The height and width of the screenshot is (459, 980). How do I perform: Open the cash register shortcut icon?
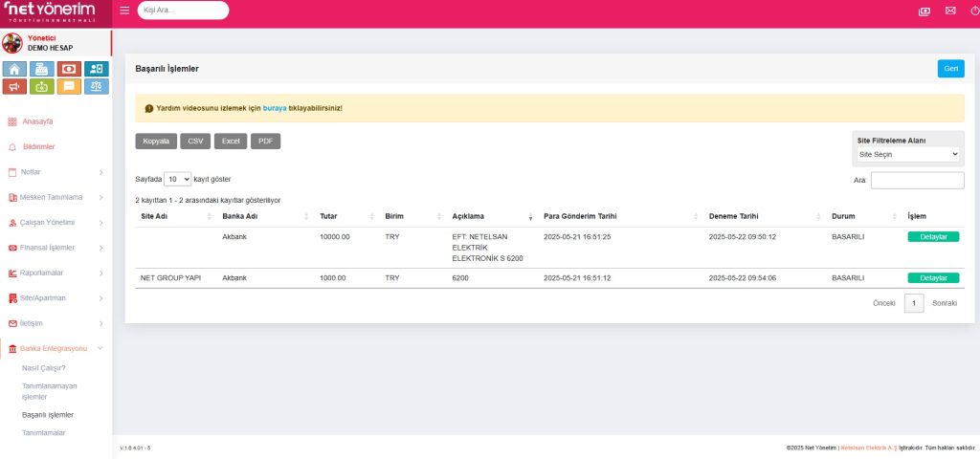pyautogui.click(x=42, y=69)
